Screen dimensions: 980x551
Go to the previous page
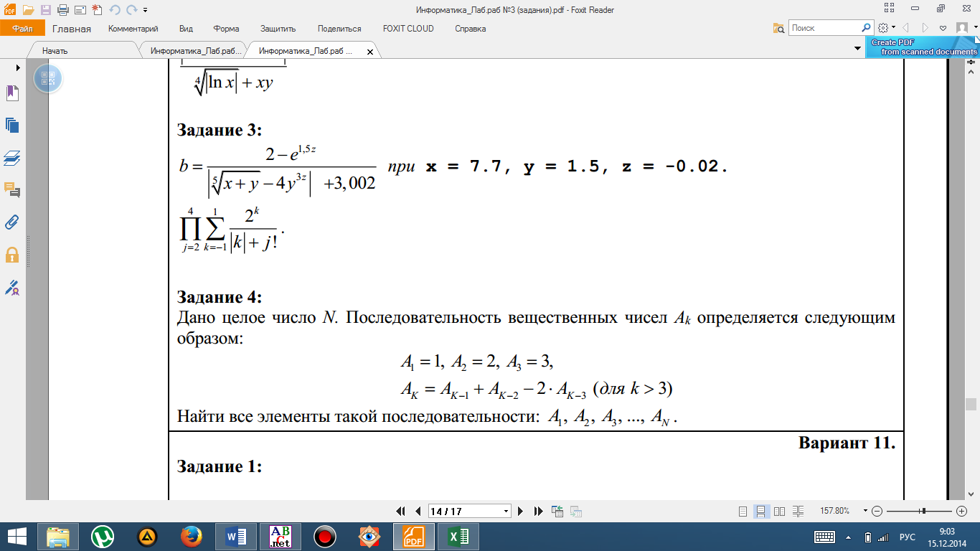click(x=418, y=511)
